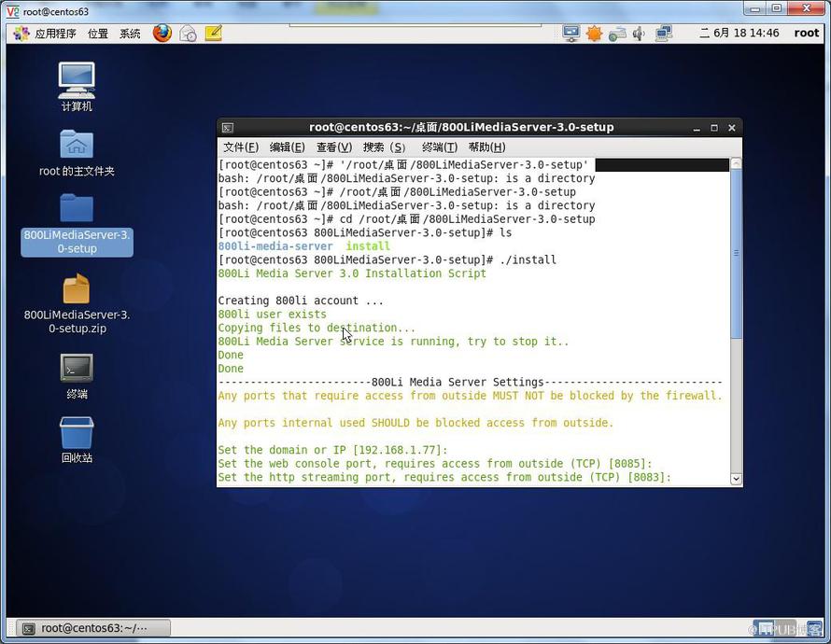Click the date and time clock
831x644 pixels.
tap(739, 33)
